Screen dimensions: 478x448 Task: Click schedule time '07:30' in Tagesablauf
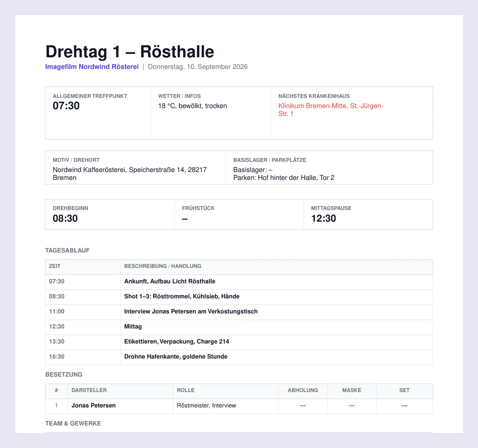pyautogui.click(x=57, y=281)
